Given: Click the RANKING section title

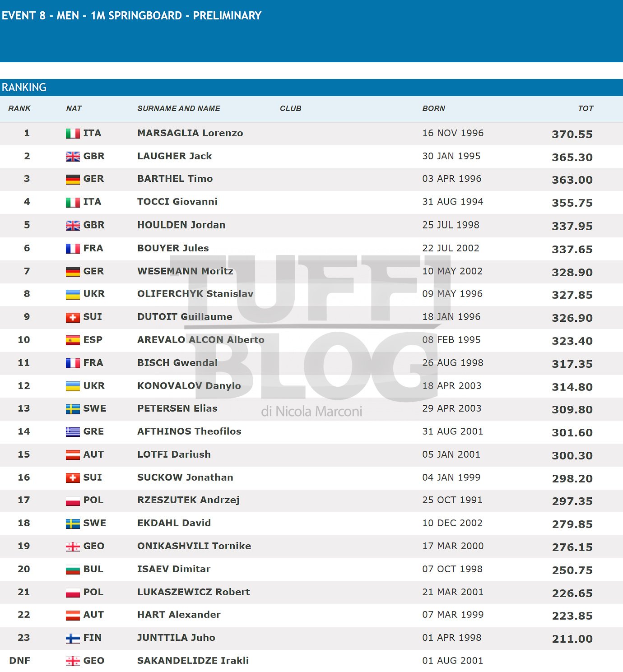Looking at the screenshot, I should tap(24, 87).
